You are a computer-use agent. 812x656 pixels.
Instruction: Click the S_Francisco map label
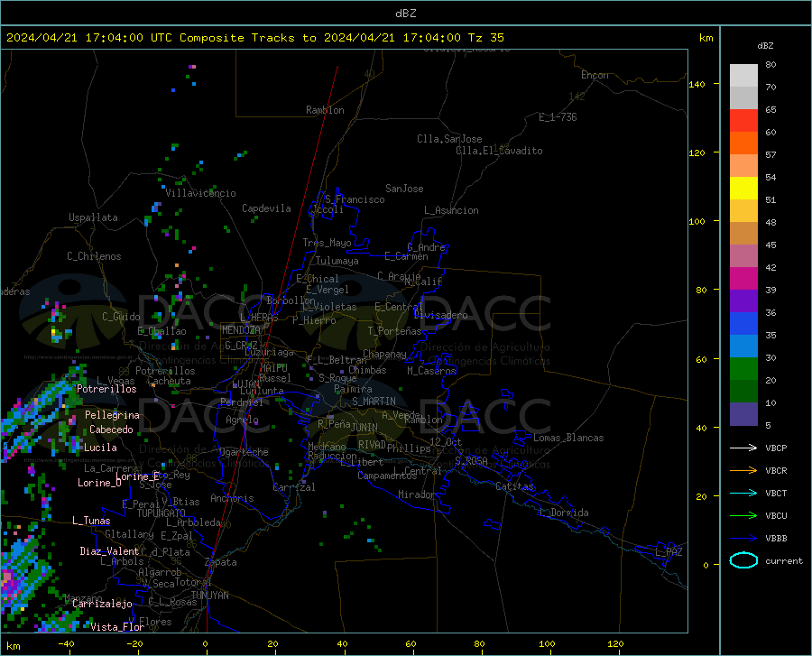point(355,199)
